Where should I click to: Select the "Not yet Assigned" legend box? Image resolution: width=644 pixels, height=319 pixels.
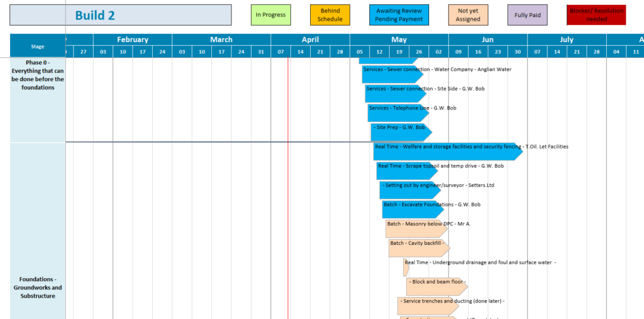(468, 15)
